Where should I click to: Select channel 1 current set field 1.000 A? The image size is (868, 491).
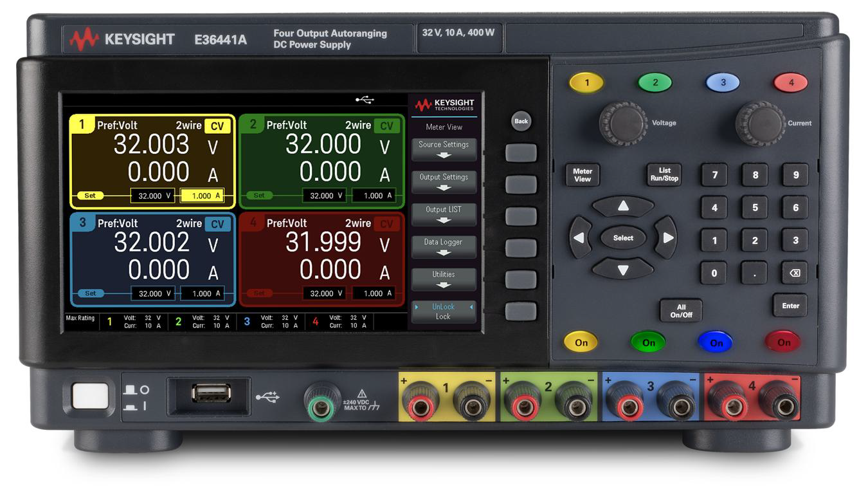(x=202, y=196)
